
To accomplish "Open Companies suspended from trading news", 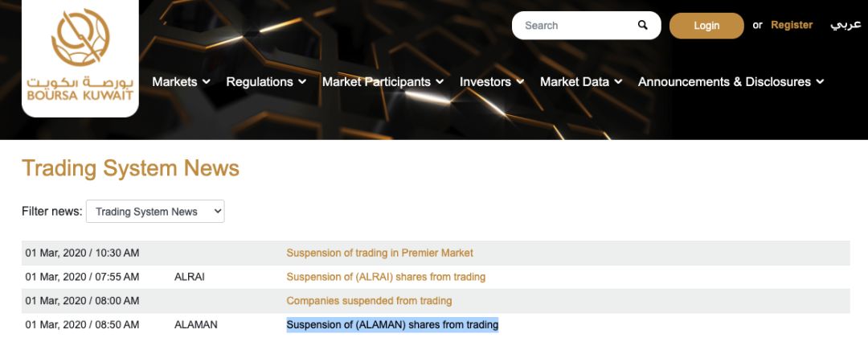I will 369,301.
